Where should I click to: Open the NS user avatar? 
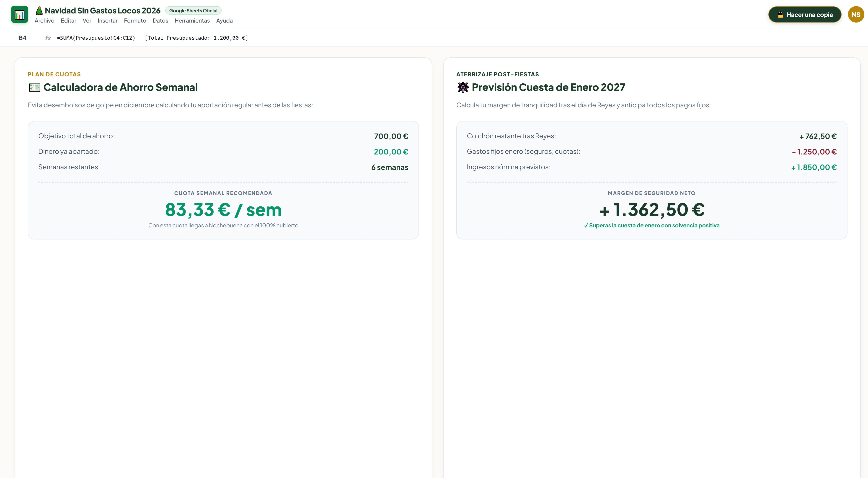pyautogui.click(x=855, y=15)
